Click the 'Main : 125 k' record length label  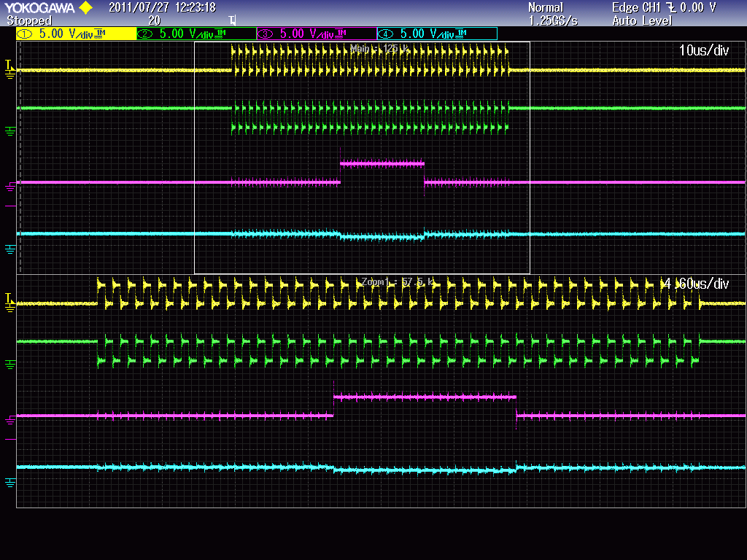[x=379, y=48]
